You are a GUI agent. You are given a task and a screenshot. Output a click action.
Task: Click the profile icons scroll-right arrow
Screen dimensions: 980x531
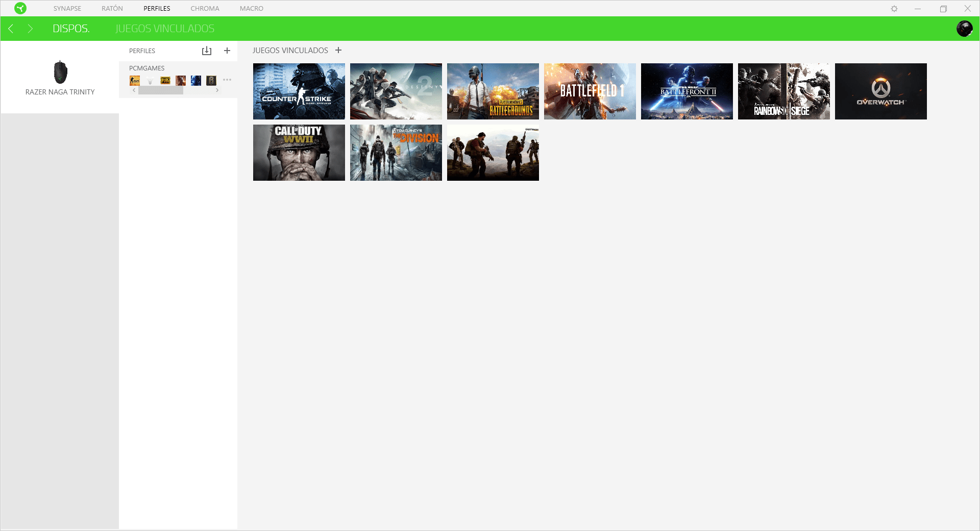pos(217,90)
